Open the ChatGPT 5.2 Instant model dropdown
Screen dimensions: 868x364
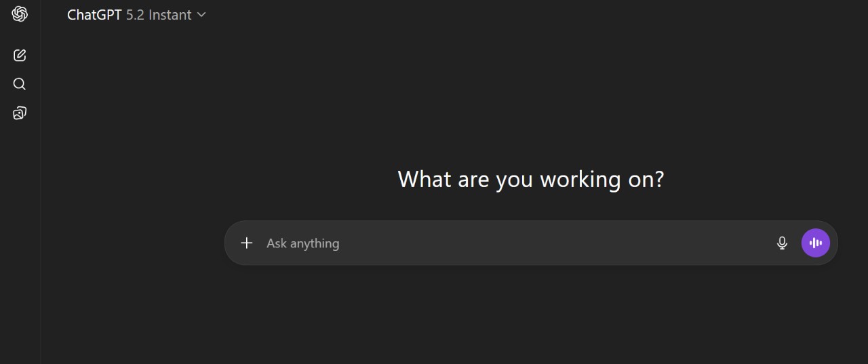tap(136, 15)
